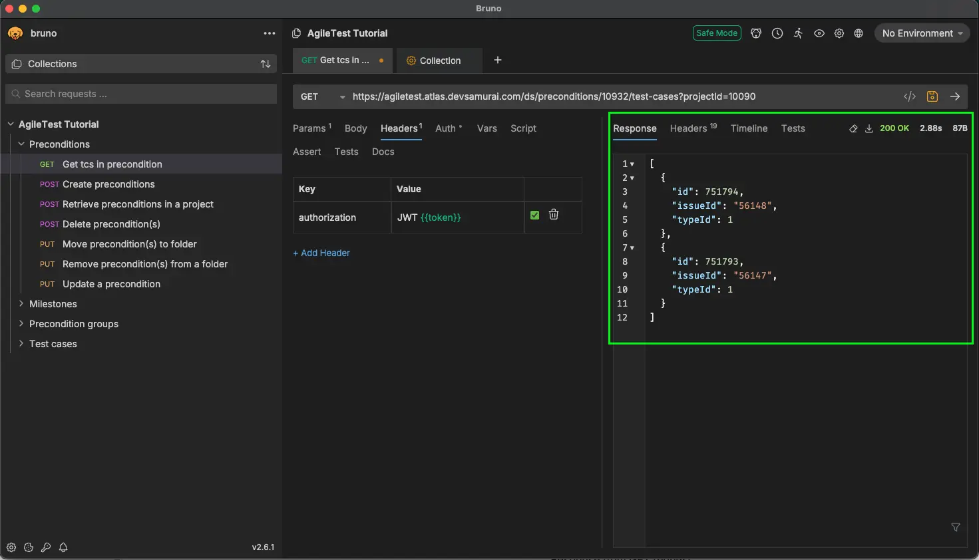Open the clock history icon
This screenshot has width=979, height=560.
coord(777,33)
